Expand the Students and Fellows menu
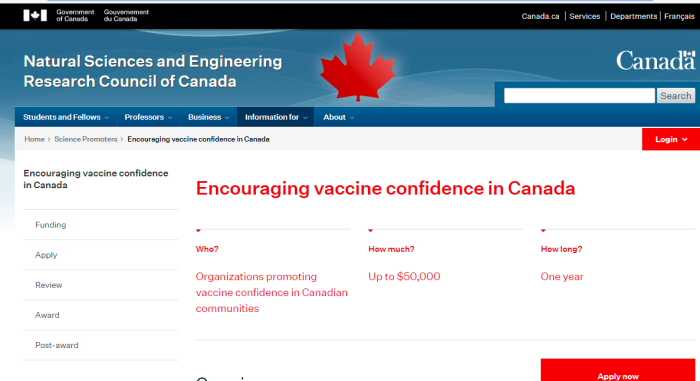Screen dimensions: 700x381 coord(66,117)
